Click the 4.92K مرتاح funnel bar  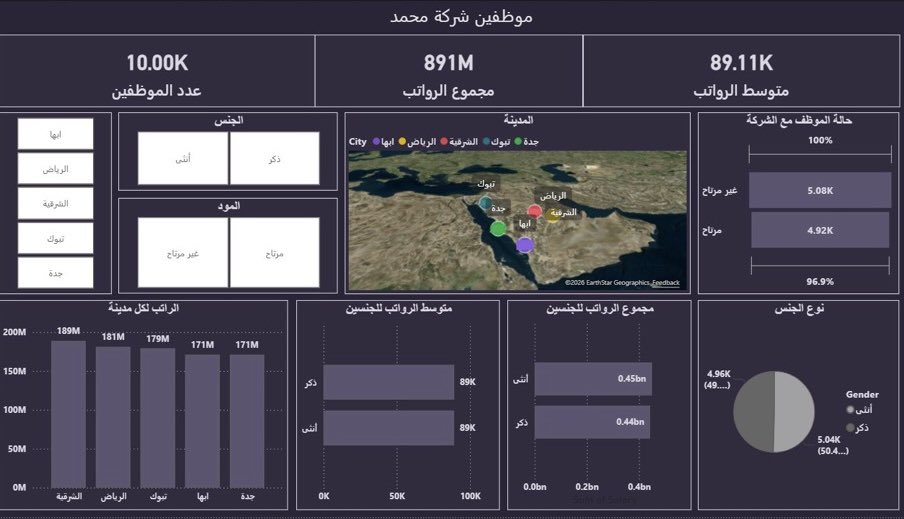pos(819,230)
